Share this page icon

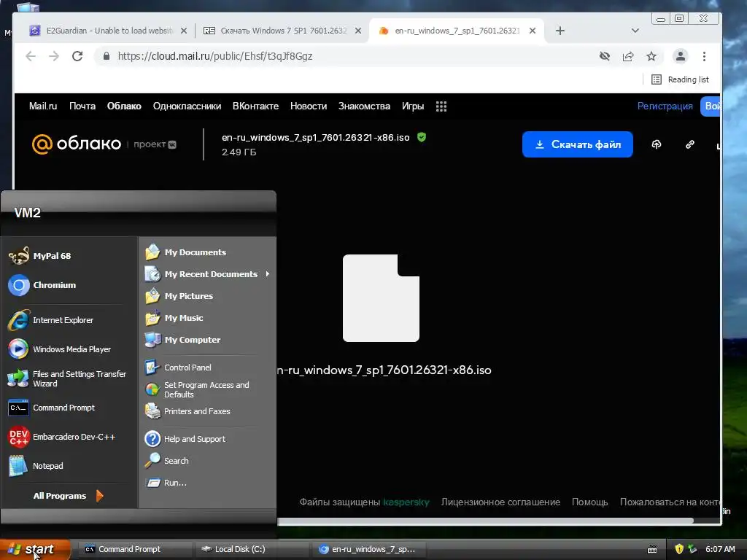(628, 56)
